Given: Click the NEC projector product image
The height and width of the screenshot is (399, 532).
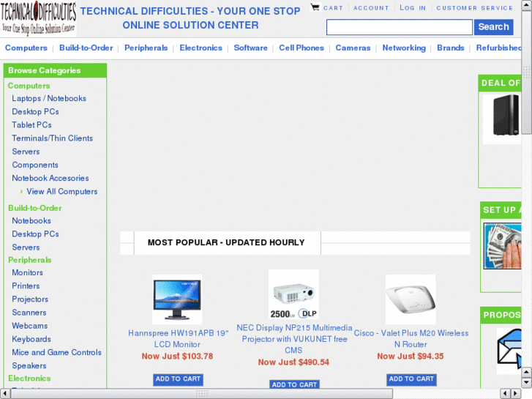Looking at the screenshot, I should (293, 294).
